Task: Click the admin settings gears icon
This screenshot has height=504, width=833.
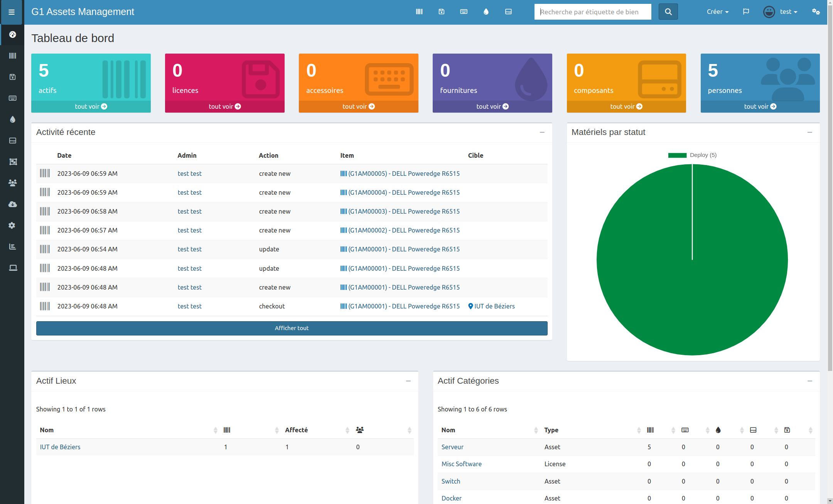Action: point(816,12)
